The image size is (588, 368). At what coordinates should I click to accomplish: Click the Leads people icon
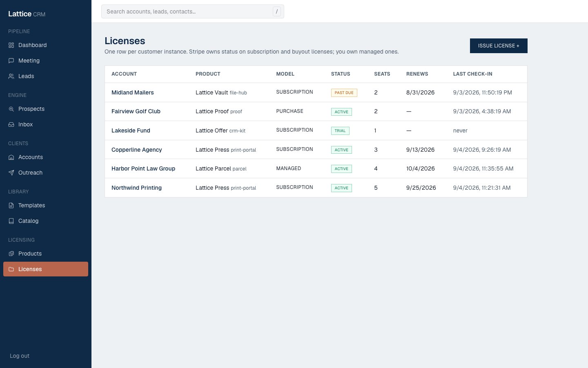point(11,76)
